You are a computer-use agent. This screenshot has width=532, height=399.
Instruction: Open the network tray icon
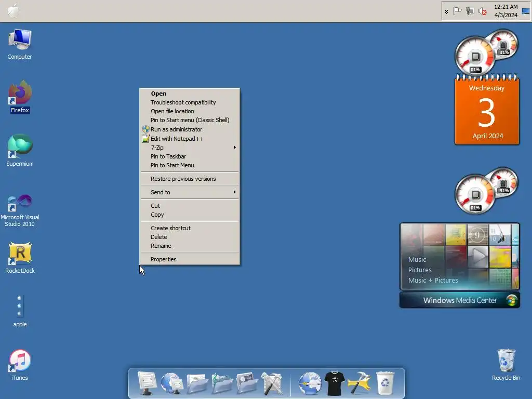coord(470,11)
